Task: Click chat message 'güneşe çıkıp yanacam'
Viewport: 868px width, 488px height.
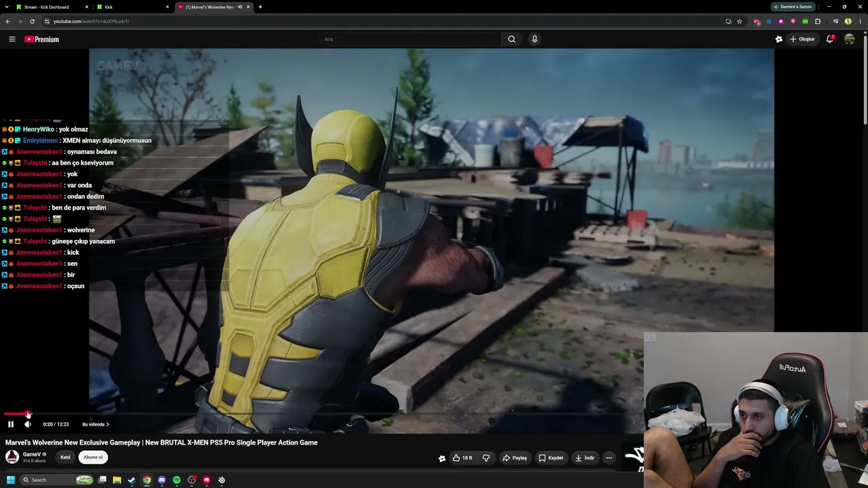Action: point(83,241)
